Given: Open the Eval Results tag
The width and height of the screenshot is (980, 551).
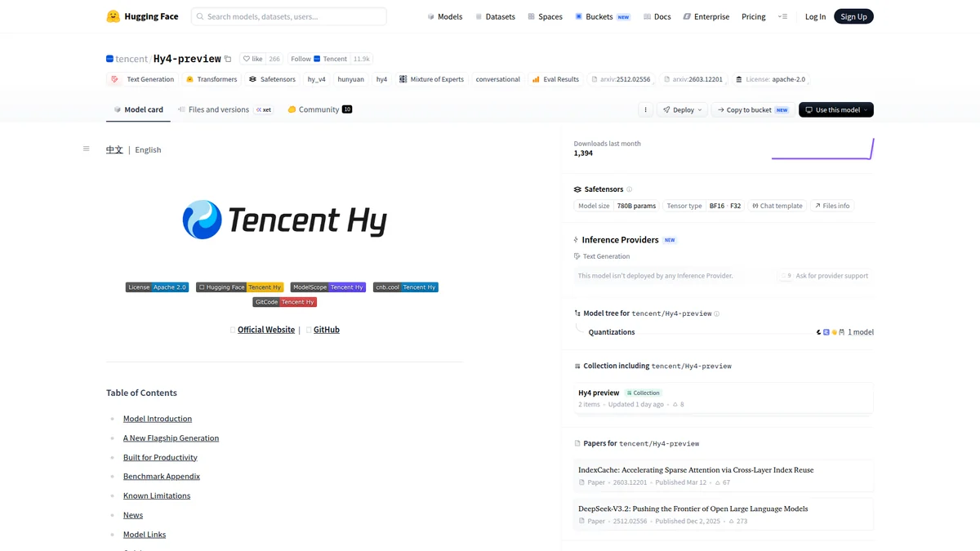Looking at the screenshot, I should pos(555,79).
